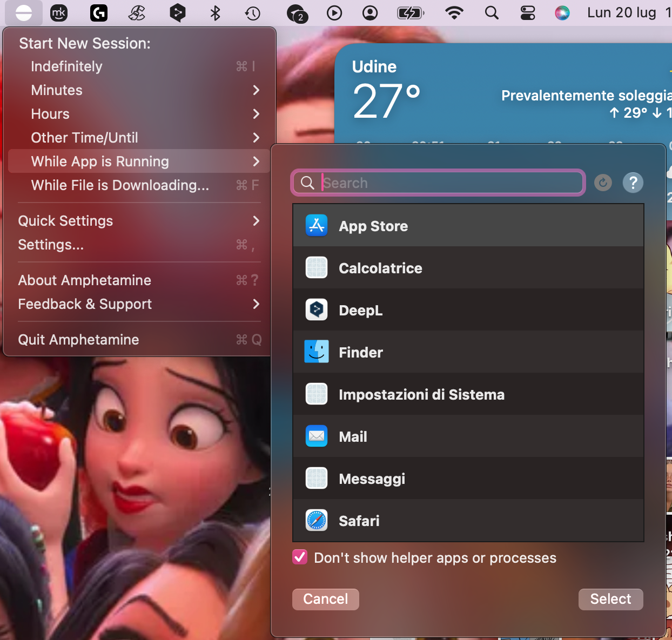This screenshot has width=672, height=640.
Task: Click the Messaggi placeholder icon
Action: pyautogui.click(x=317, y=479)
